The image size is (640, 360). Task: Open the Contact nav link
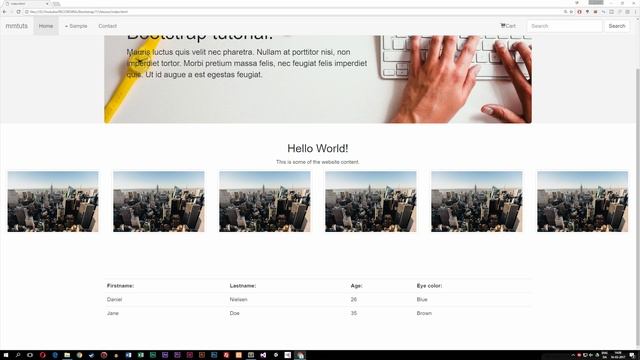(107, 26)
